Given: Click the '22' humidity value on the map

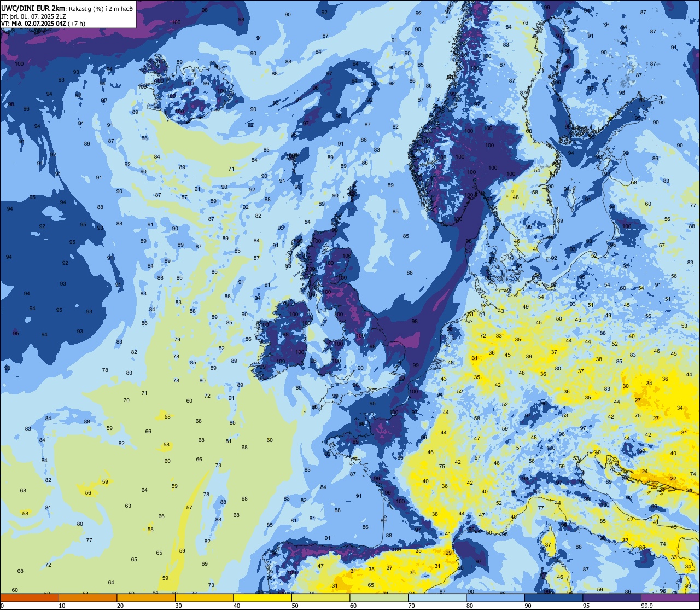Looking at the screenshot, I should coord(673,478).
